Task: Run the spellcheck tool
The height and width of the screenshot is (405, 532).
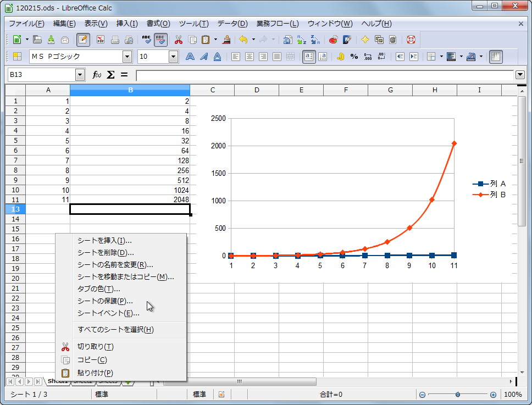Action: (x=147, y=40)
